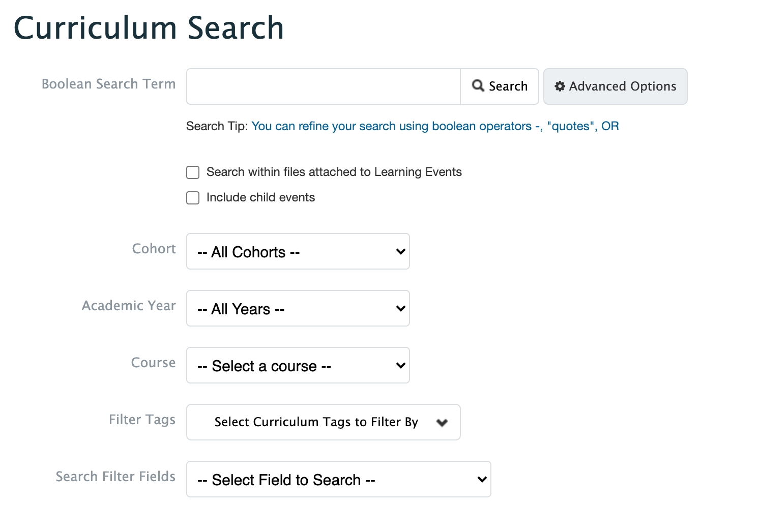Click the Filter Tags field label
The height and width of the screenshot is (532, 761).
(x=142, y=420)
